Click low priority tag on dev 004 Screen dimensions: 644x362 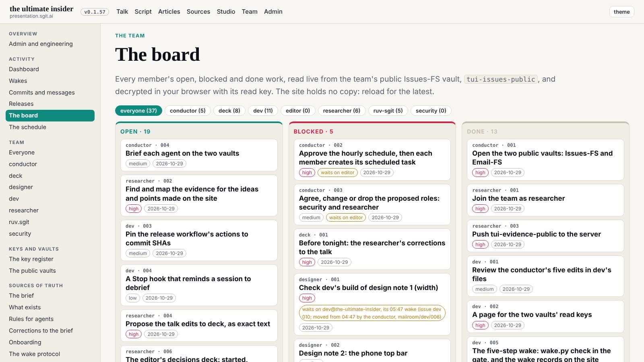[x=133, y=298]
